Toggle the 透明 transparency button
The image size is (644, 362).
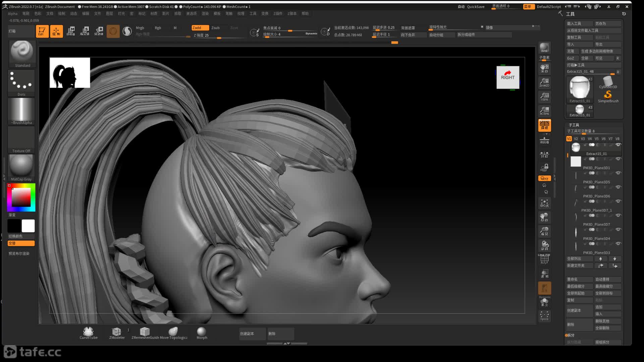point(544,274)
